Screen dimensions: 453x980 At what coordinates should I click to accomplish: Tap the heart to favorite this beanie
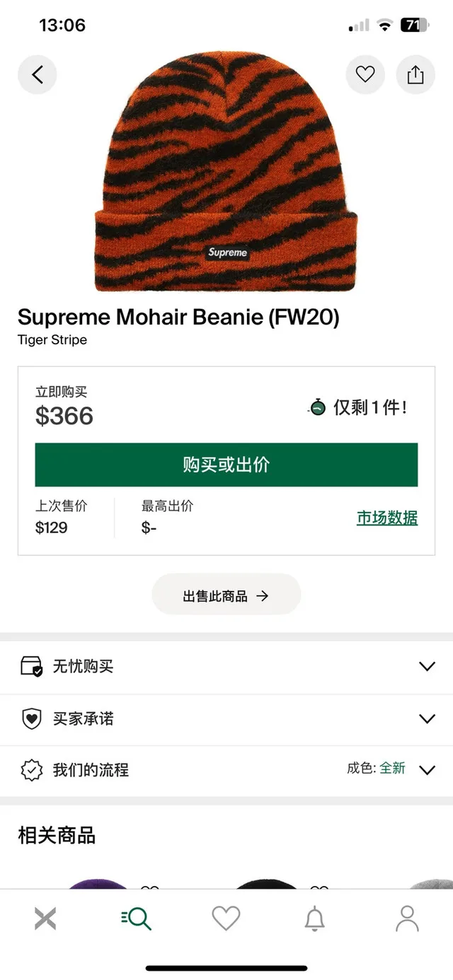click(x=365, y=74)
